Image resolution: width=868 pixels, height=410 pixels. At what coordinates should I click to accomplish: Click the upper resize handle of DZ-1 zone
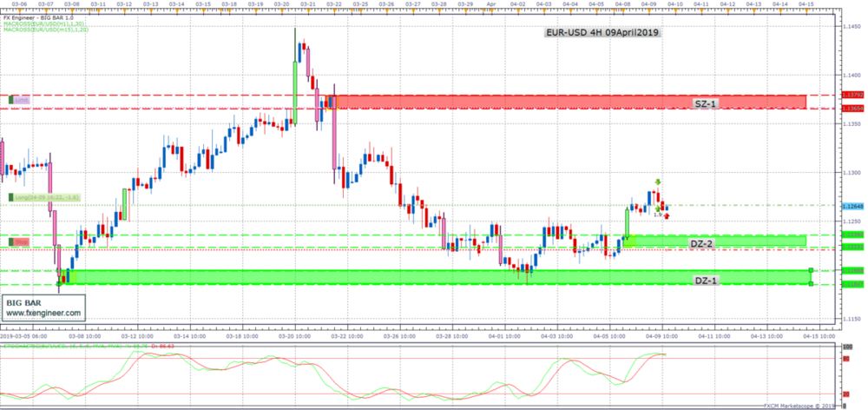click(x=811, y=270)
